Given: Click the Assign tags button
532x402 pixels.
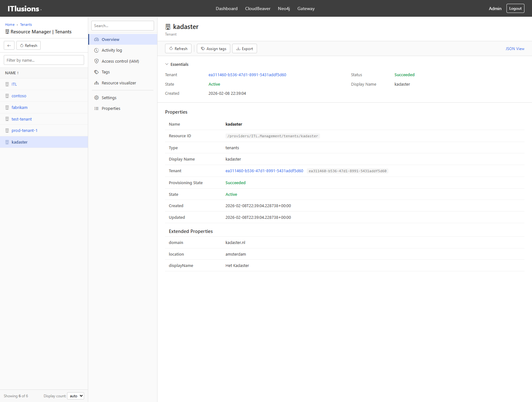Looking at the screenshot, I should (x=213, y=49).
